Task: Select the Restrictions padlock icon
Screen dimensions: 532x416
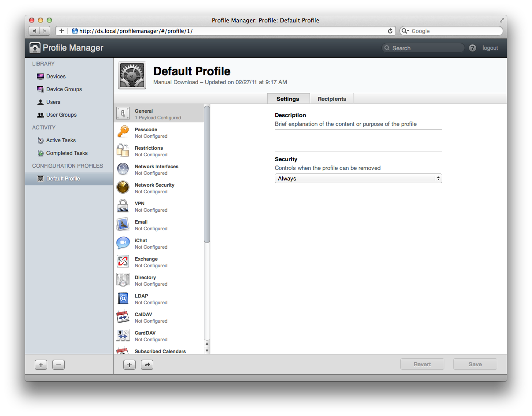Action: 123,150
